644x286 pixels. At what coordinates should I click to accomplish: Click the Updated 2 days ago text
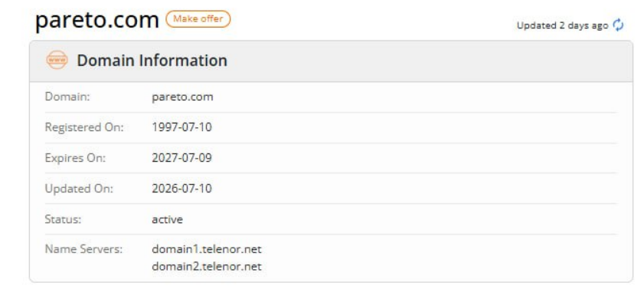pyautogui.click(x=562, y=25)
